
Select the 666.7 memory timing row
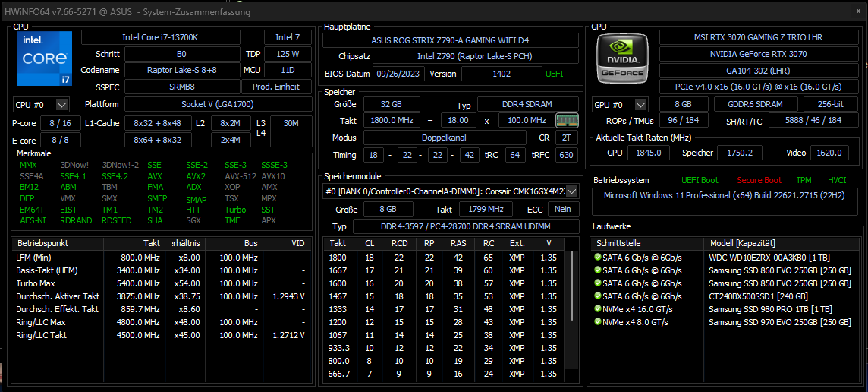point(445,374)
